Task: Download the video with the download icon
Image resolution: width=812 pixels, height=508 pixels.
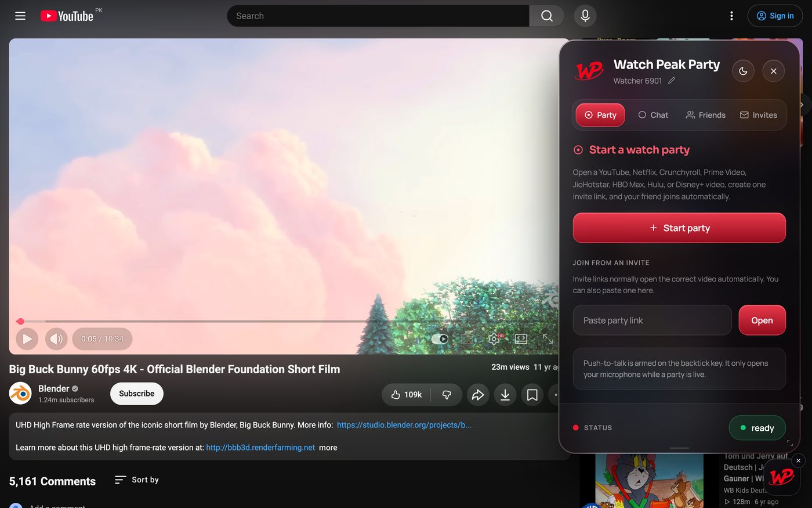Action: coord(505,395)
